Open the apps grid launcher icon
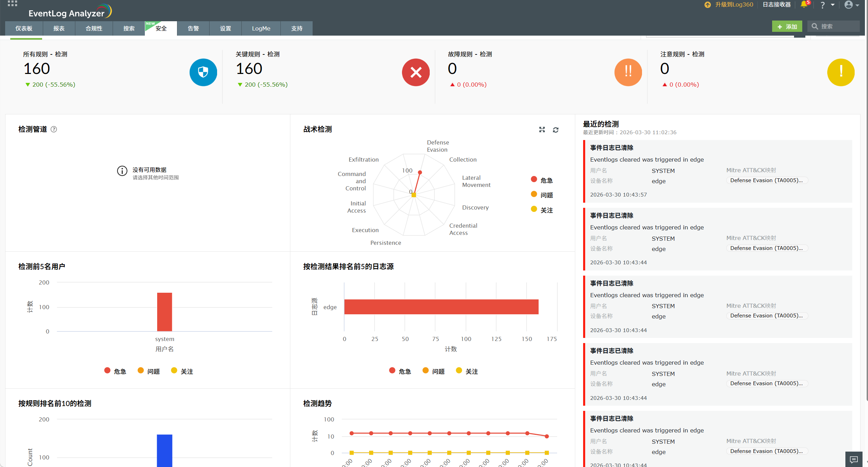The width and height of the screenshot is (868, 467). pos(12,4)
